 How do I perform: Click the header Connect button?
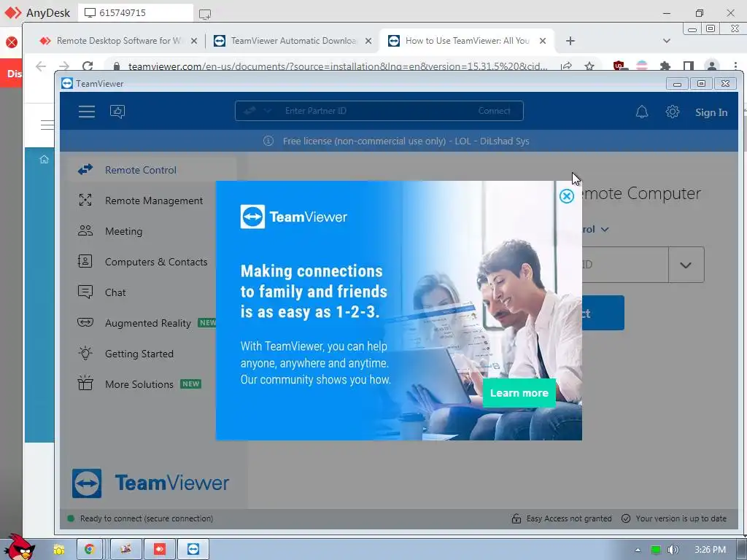click(494, 111)
